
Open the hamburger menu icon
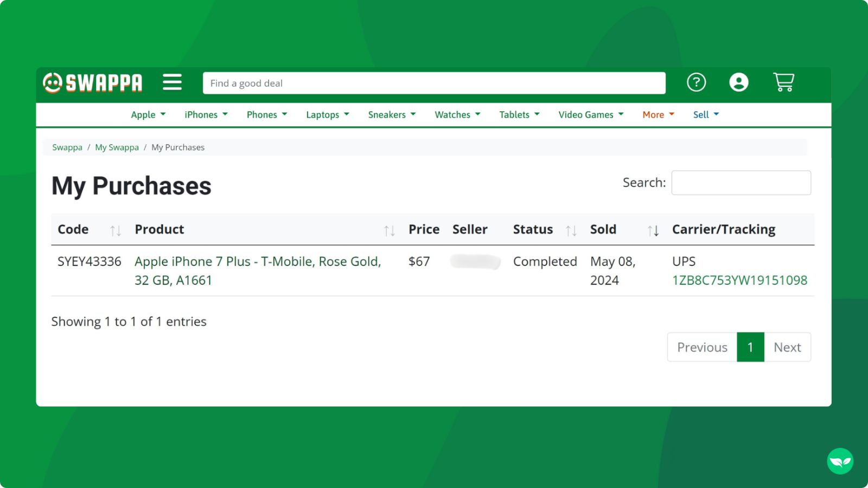point(172,82)
